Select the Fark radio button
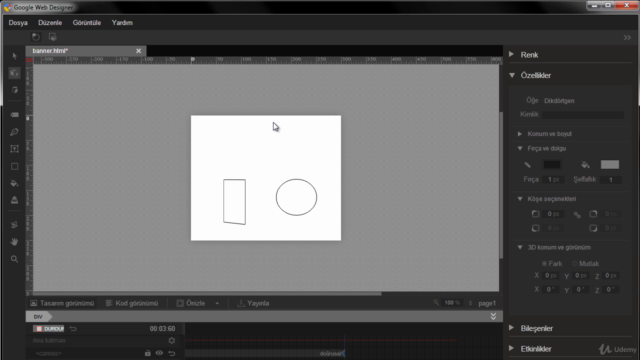The width and height of the screenshot is (640, 360). coord(544,264)
